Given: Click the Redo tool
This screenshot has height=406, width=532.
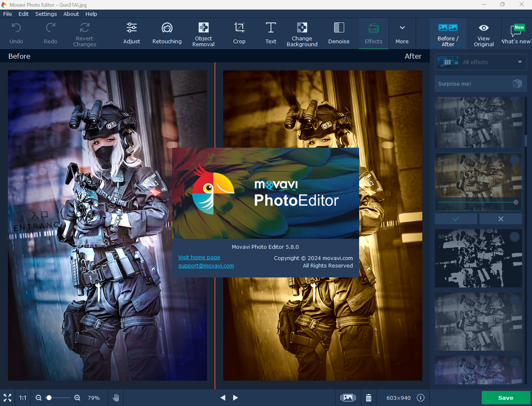Looking at the screenshot, I should point(51,33).
